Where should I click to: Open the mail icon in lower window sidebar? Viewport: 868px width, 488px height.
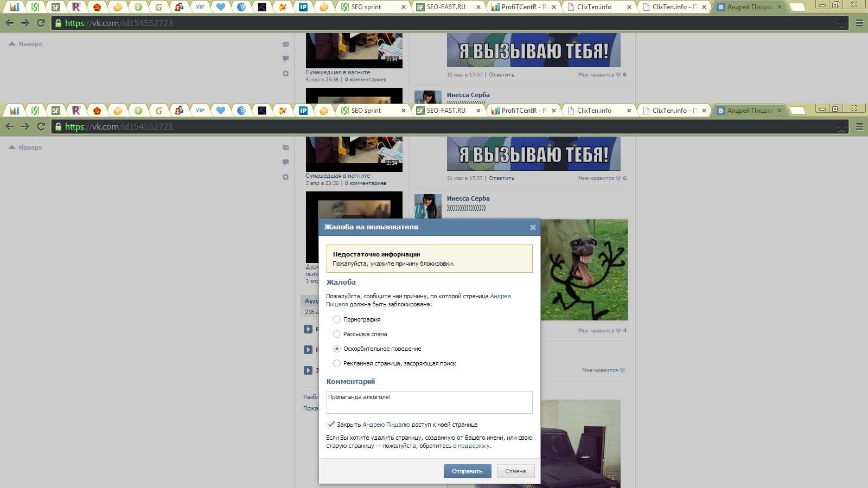point(285,148)
